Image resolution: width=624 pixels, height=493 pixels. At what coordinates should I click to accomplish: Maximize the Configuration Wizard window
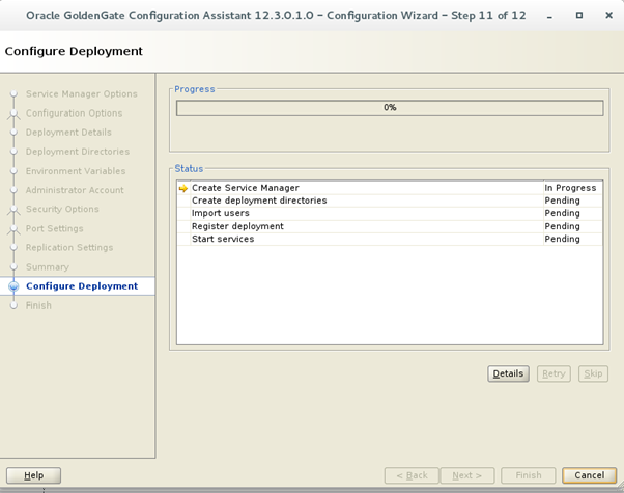(x=579, y=16)
